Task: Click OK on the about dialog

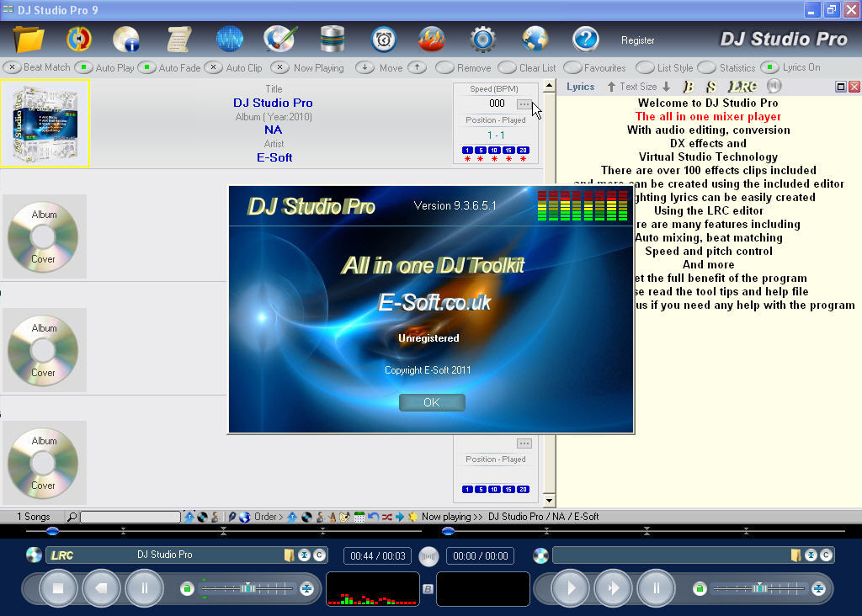Action: coord(432,402)
